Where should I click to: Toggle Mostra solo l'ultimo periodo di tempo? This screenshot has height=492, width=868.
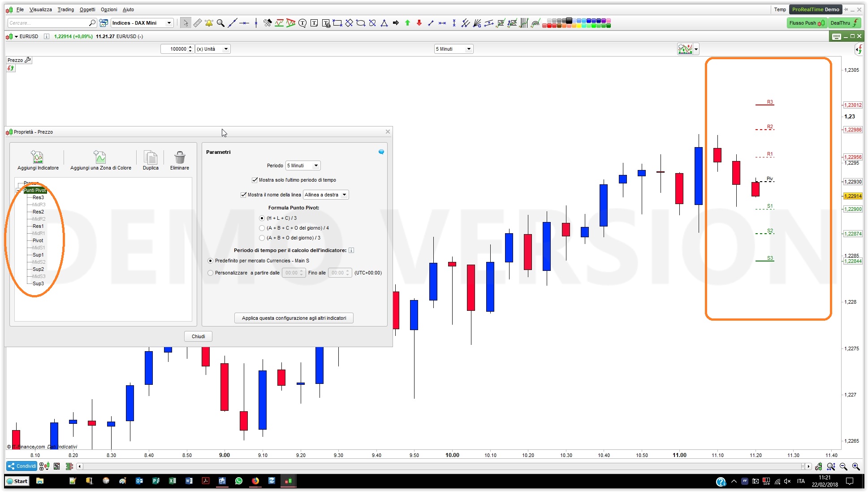click(255, 180)
